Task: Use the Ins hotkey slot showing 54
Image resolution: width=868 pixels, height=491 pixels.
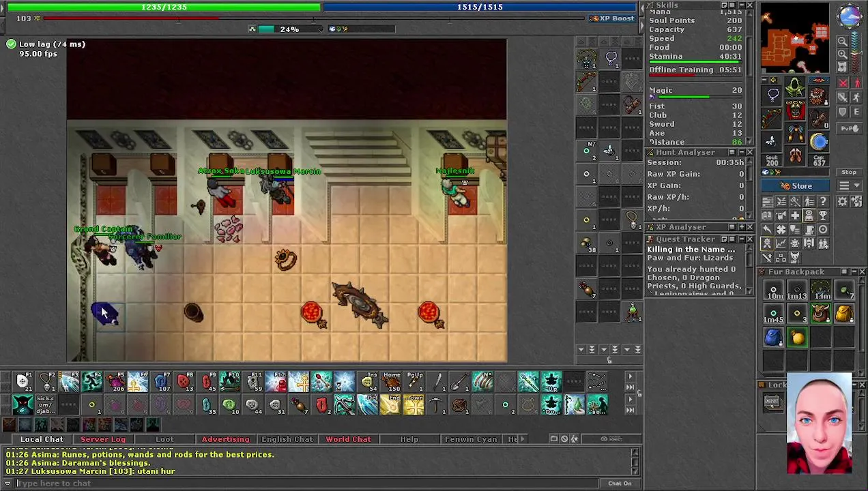Action: (368, 381)
